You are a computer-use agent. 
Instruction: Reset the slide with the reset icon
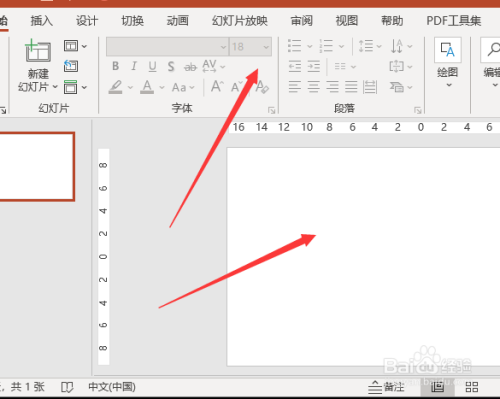point(71,66)
